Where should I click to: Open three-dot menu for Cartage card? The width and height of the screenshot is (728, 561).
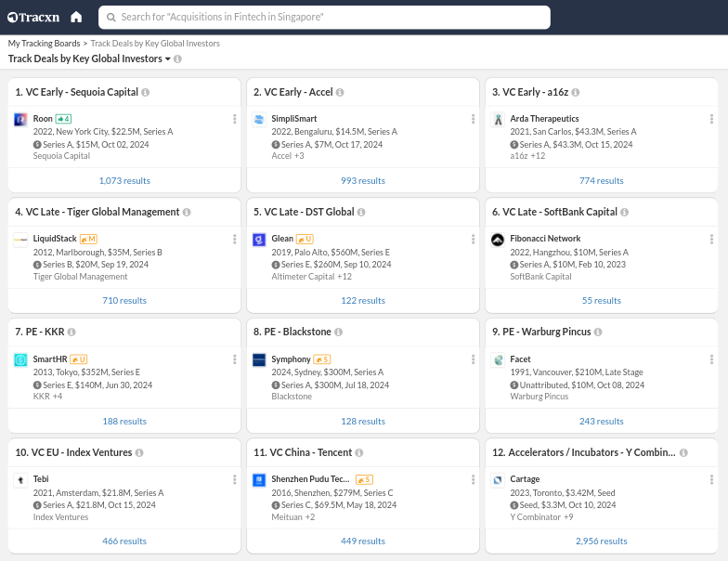pos(711,479)
